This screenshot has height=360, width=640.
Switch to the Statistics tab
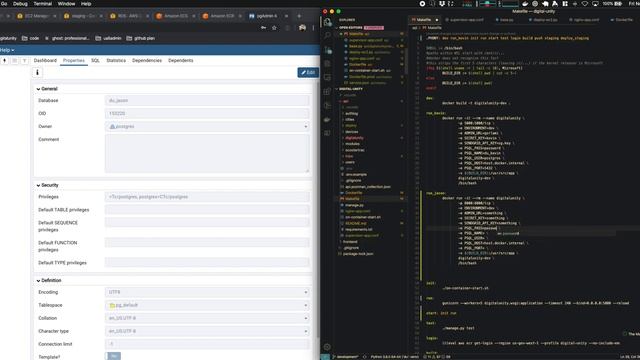116,60
